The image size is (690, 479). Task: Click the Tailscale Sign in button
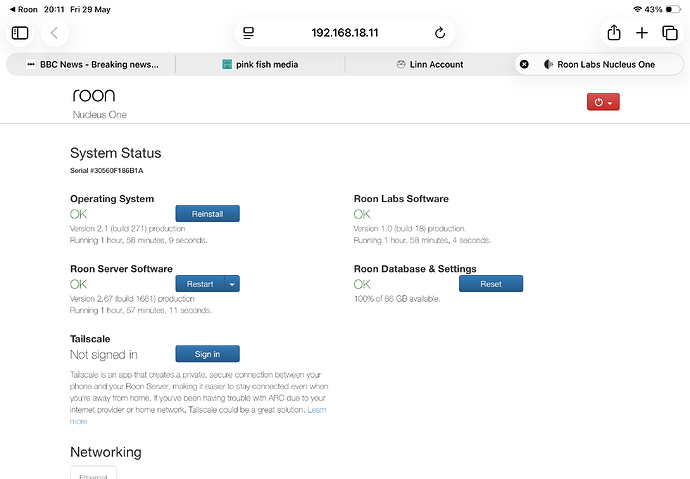point(207,354)
